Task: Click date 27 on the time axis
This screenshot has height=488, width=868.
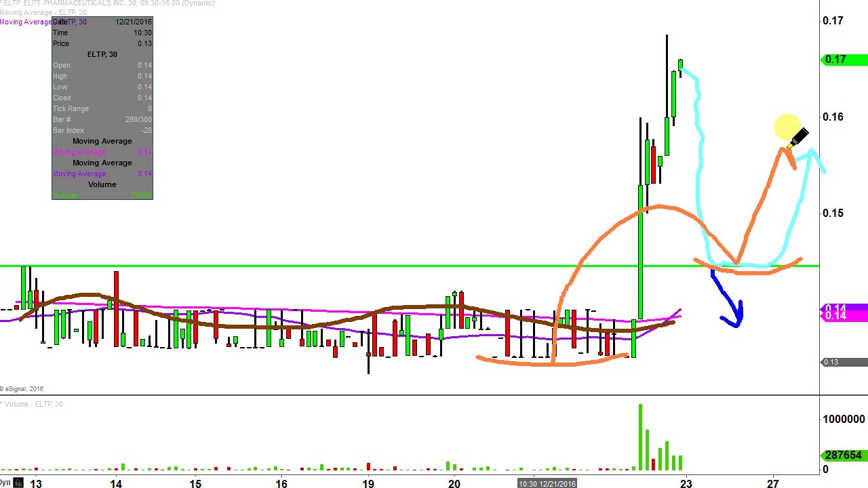Action: (773, 483)
